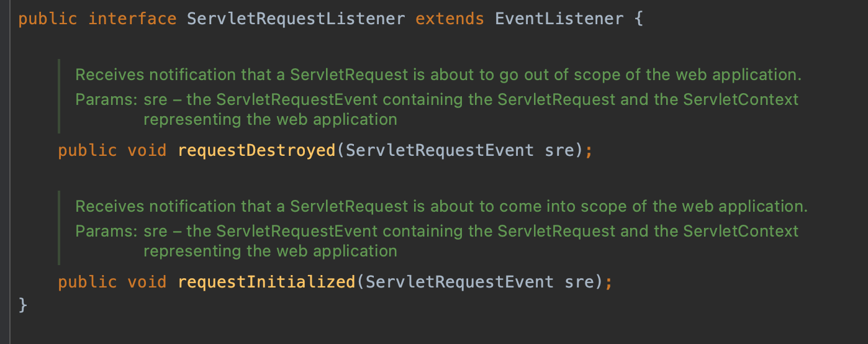Click the requestInitialized method name
Screen dimensions: 868x344
(266, 282)
